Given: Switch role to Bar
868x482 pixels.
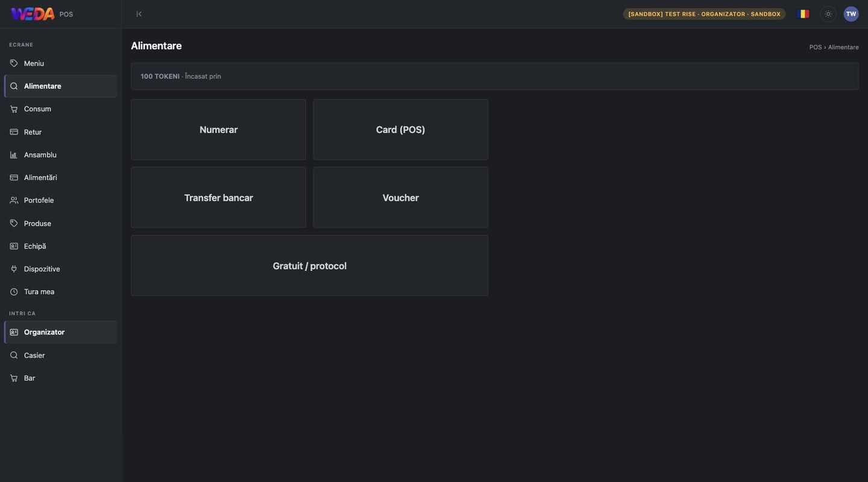Looking at the screenshot, I should pyautogui.click(x=60, y=378).
